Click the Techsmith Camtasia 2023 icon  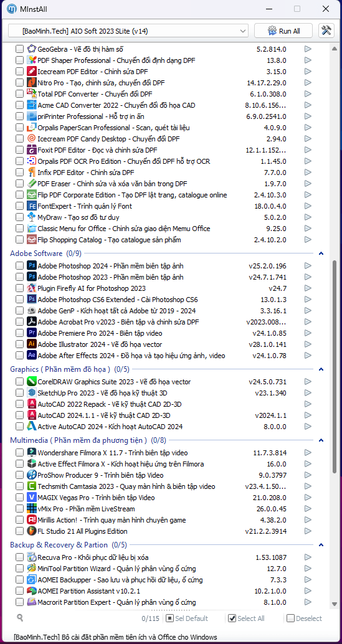click(32, 486)
